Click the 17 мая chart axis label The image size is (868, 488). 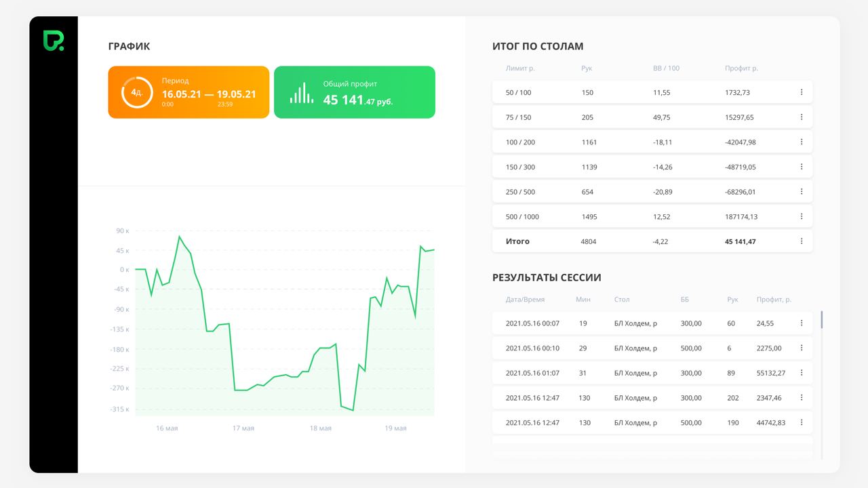coord(243,428)
